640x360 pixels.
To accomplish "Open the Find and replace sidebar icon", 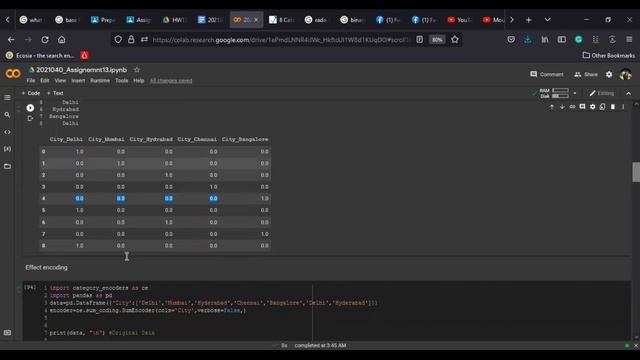I will pyautogui.click(x=7, y=115).
